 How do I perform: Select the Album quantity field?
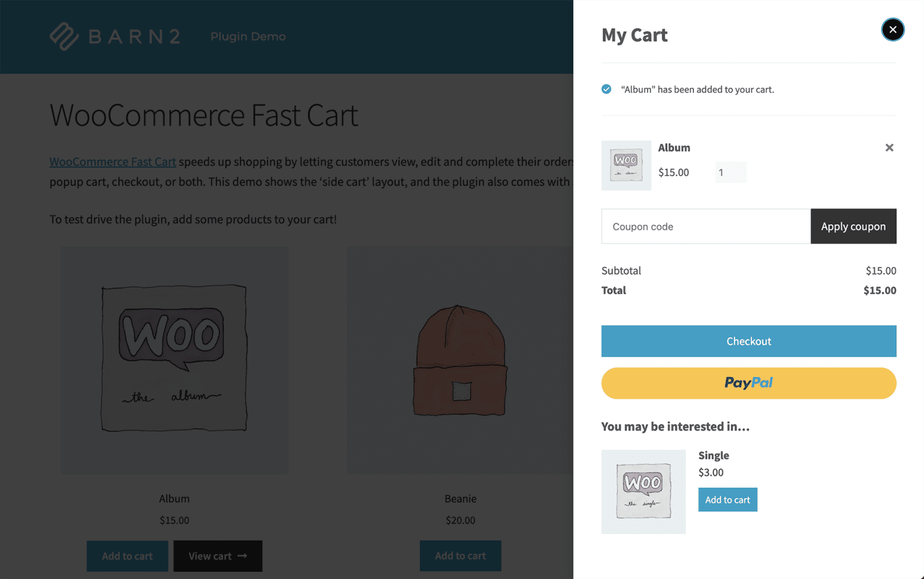[730, 172]
